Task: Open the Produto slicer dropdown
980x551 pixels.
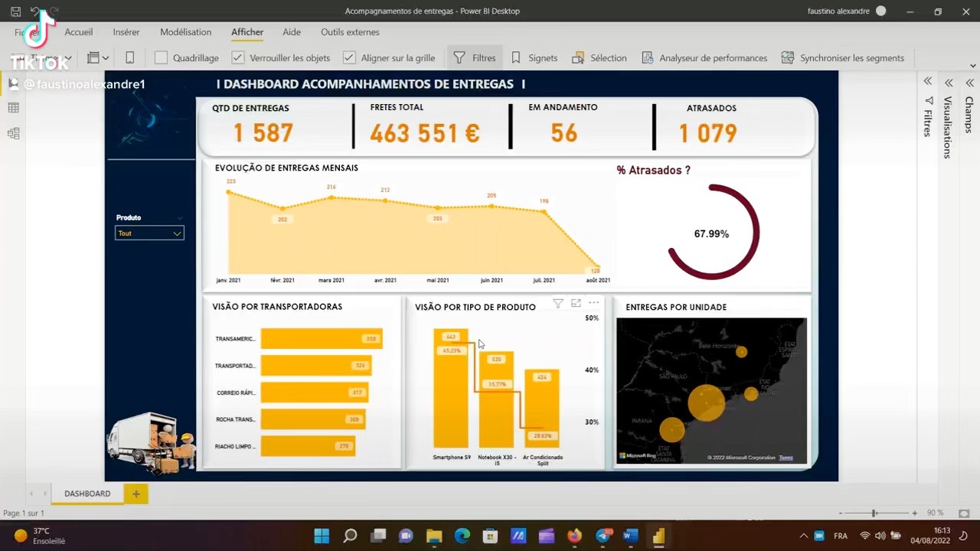Action: coord(177,233)
